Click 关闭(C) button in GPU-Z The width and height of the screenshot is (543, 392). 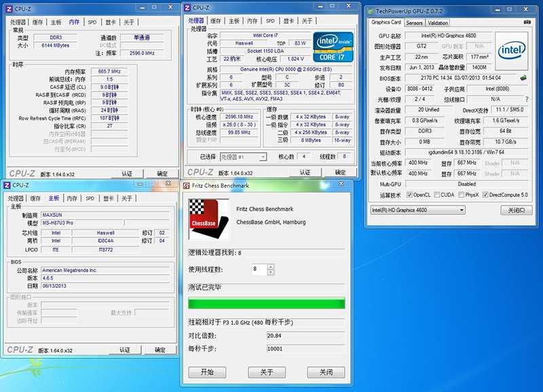point(517,210)
